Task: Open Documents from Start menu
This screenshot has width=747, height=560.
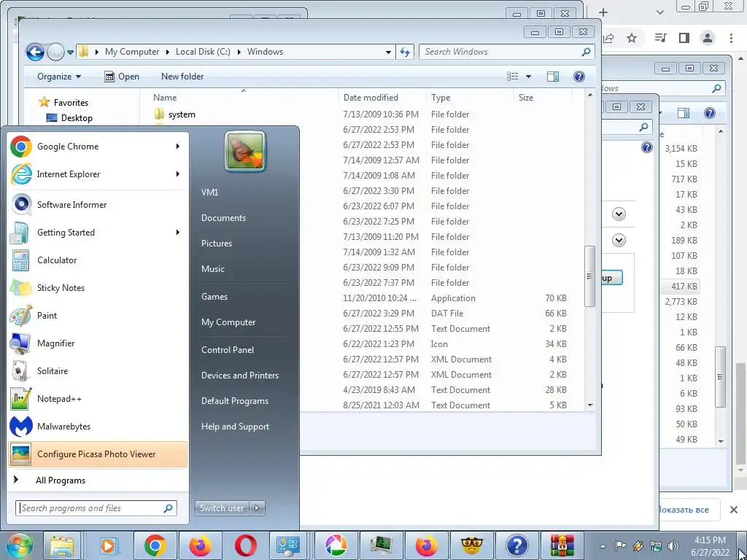Action: pyautogui.click(x=223, y=217)
